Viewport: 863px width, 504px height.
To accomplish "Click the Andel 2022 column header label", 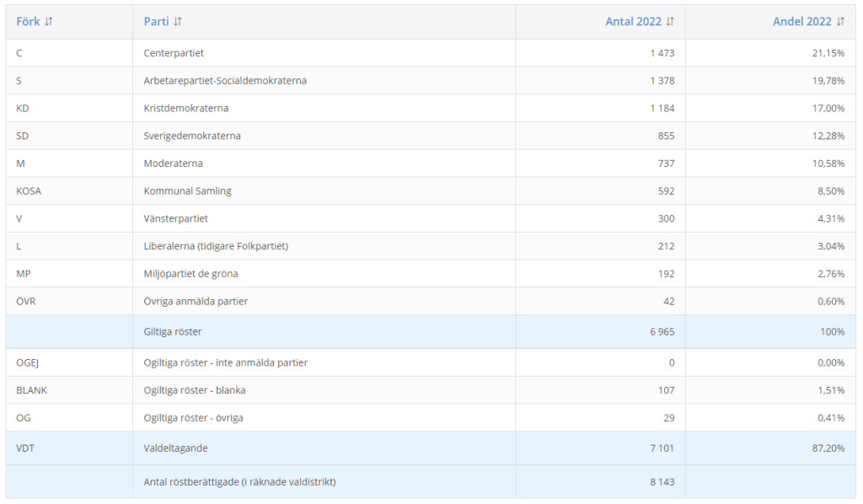I will 801,21.
